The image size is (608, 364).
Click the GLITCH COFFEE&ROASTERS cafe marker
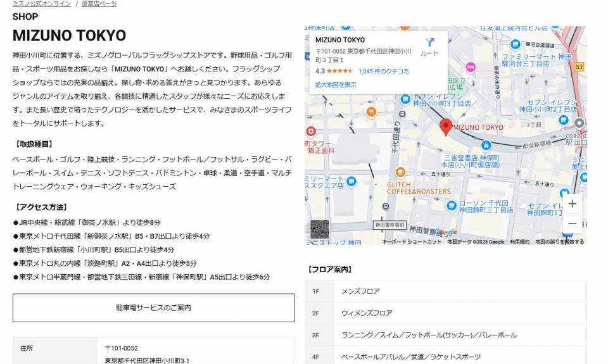(x=400, y=172)
